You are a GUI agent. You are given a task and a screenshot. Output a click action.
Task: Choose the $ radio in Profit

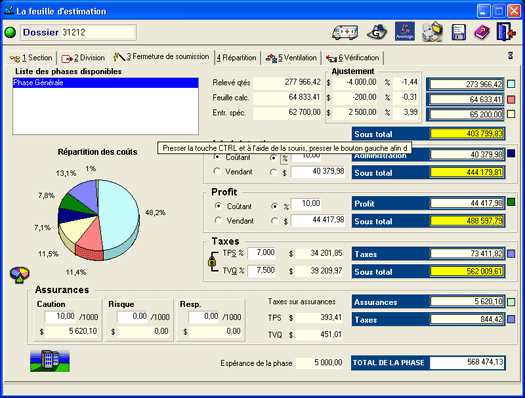[x=275, y=221]
